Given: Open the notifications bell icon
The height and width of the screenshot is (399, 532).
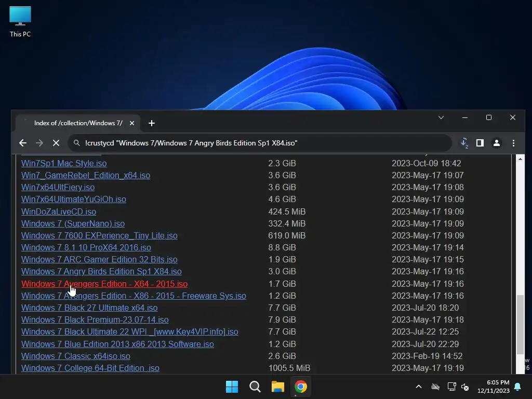Looking at the screenshot, I should point(518,387).
